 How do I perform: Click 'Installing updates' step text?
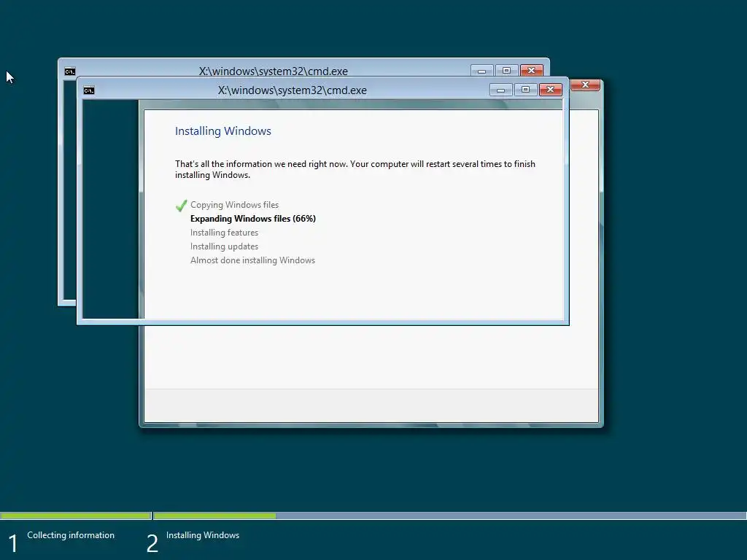tap(224, 246)
